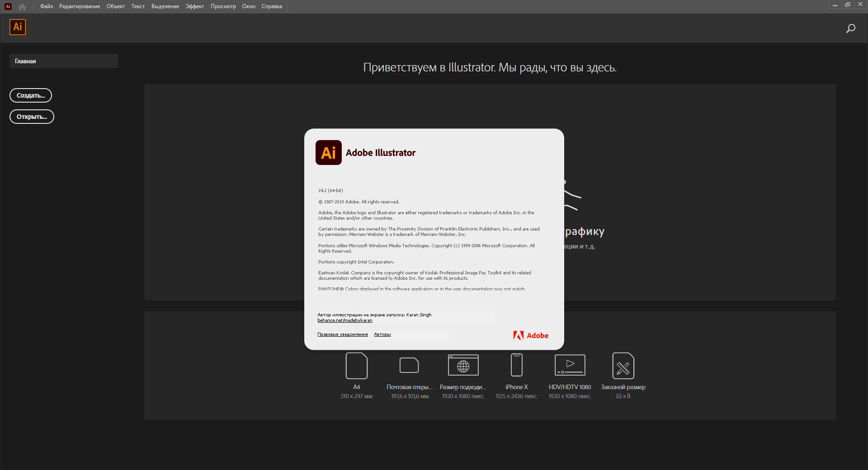Open the Эффект menu

click(195, 6)
